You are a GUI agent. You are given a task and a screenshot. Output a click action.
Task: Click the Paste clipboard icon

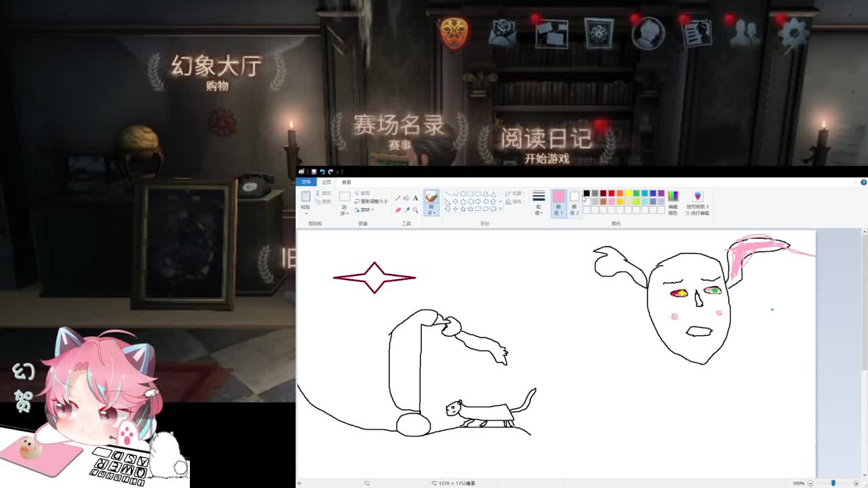[x=306, y=196]
